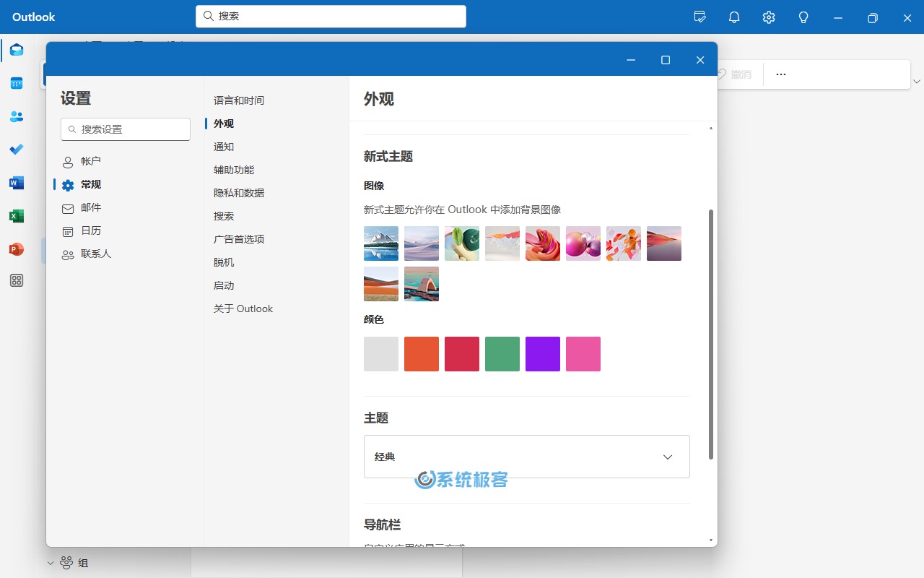Choose the orange color swatch

pos(422,354)
